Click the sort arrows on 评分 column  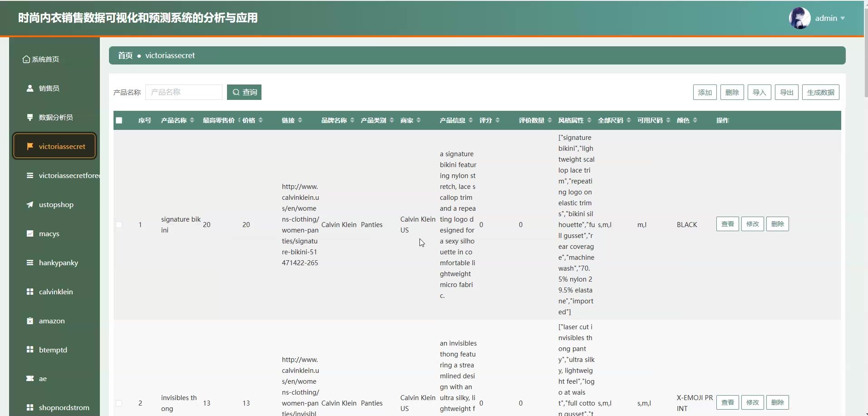pos(498,120)
